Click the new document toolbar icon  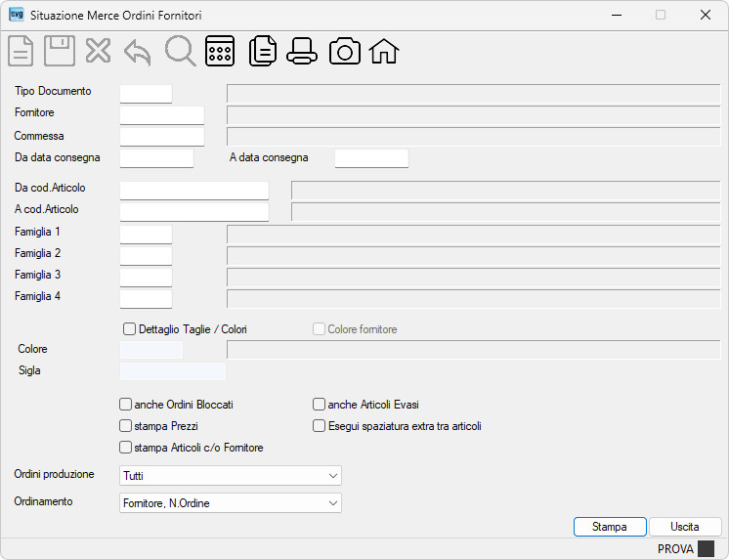(x=21, y=51)
